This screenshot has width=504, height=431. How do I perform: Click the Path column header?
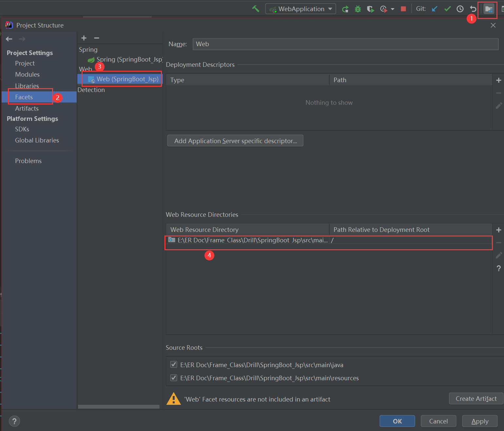click(411, 80)
